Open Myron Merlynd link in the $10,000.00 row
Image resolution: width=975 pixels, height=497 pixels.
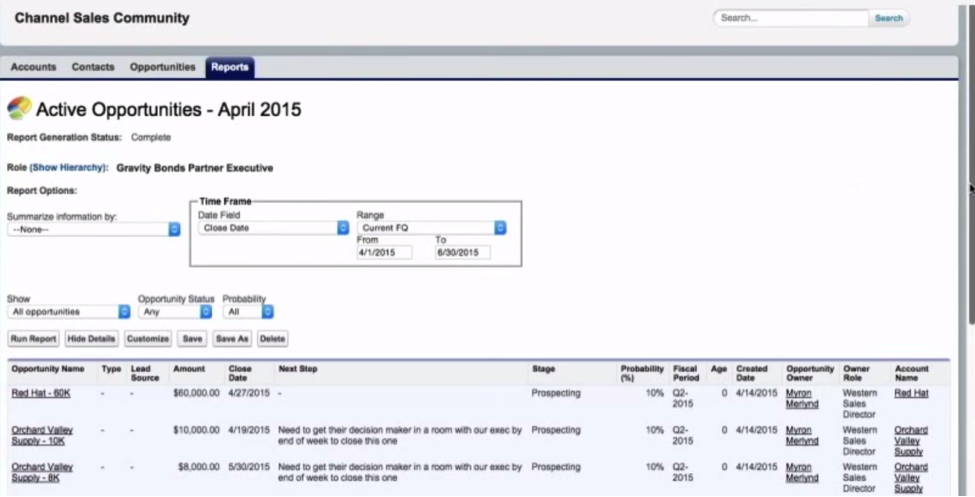802,435
